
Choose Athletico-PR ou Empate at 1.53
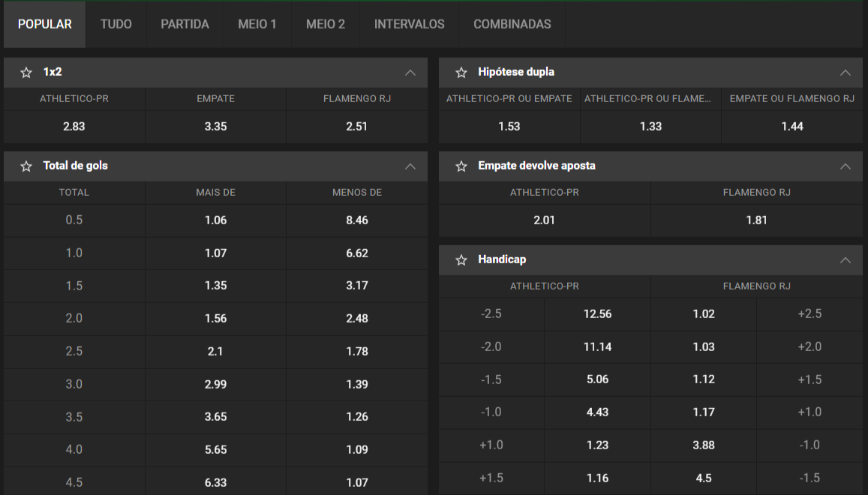509,127
